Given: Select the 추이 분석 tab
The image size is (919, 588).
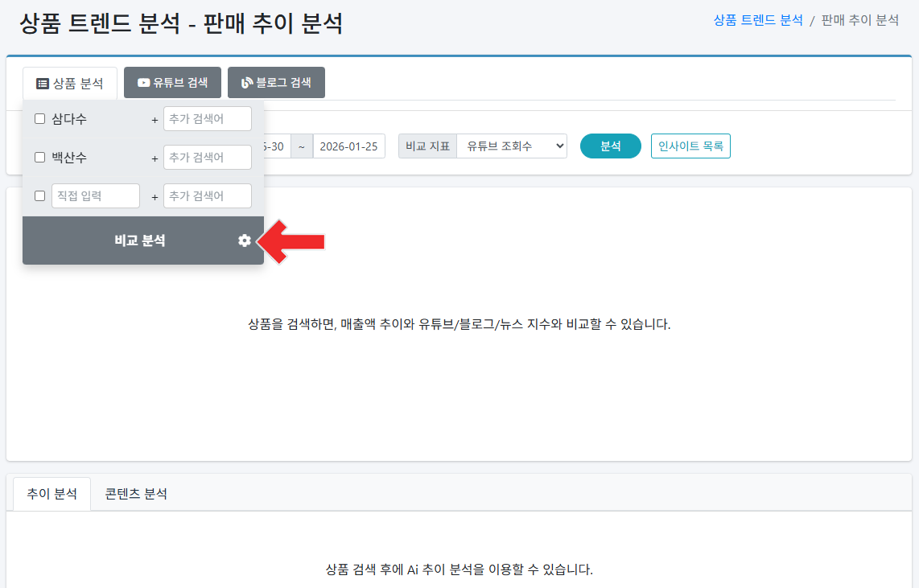Looking at the screenshot, I should (51, 494).
